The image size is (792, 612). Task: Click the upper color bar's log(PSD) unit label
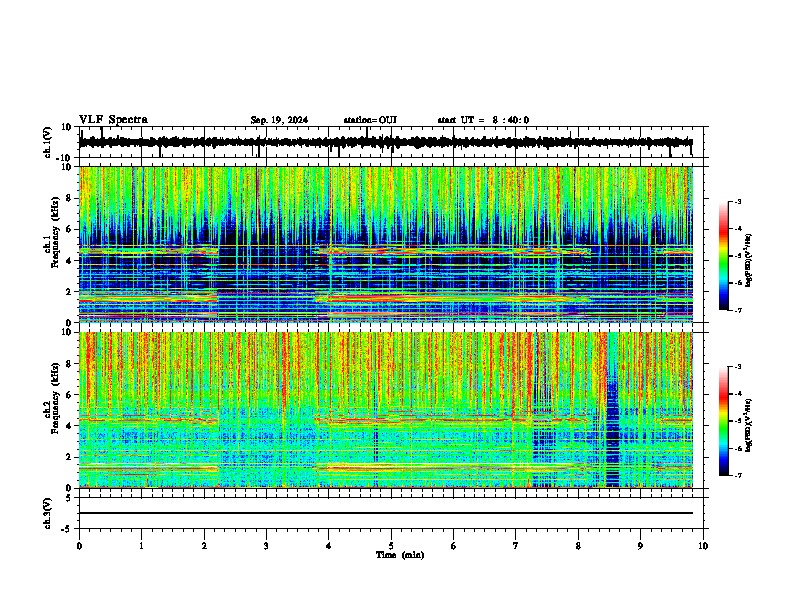tap(749, 260)
